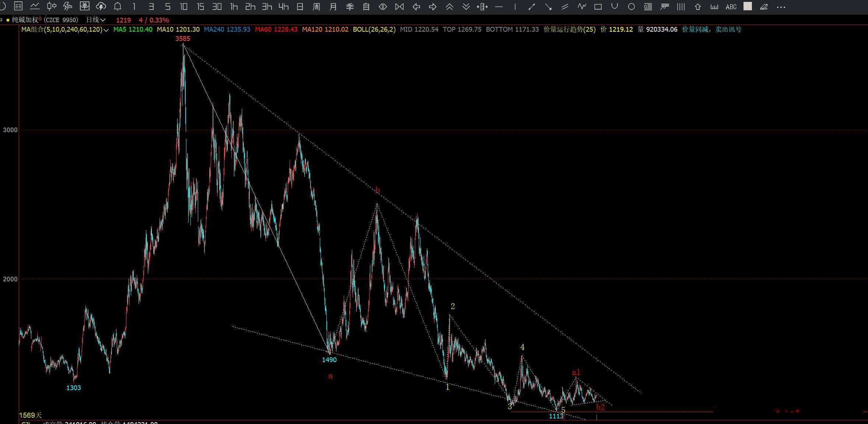Click the flash order lightning icon

click(68, 6)
